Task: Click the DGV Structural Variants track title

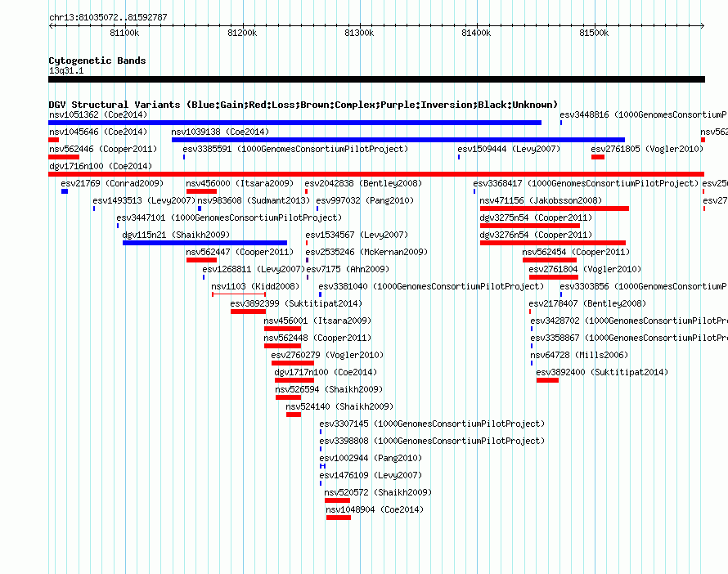Action: point(303,105)
